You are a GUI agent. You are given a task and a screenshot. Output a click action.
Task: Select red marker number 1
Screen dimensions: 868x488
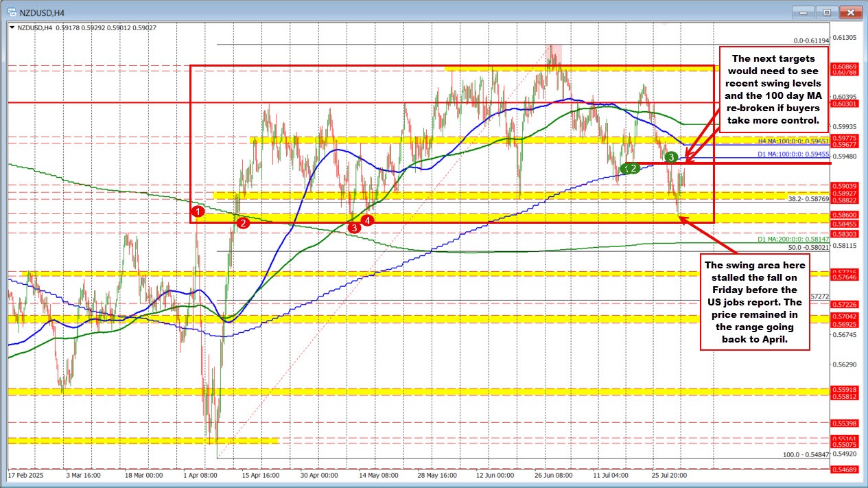click(198, 211)
